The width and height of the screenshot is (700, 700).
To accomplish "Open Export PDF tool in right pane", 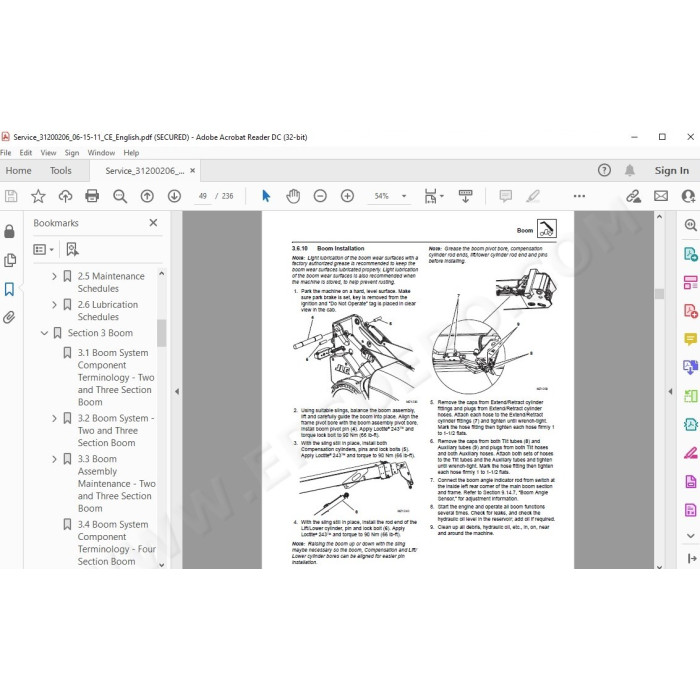I will (x=690, y=254).
